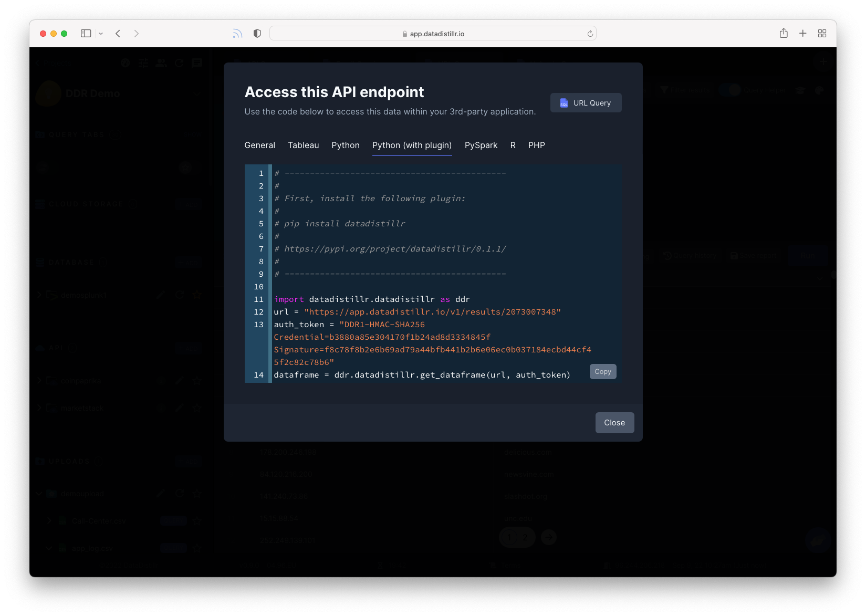Screen dimensions: 866x616
Task: Click Add next to API section
Action: (189, 348)
